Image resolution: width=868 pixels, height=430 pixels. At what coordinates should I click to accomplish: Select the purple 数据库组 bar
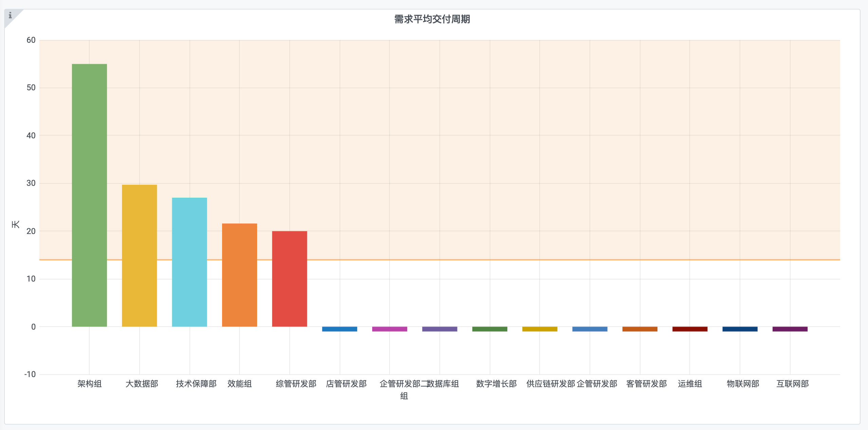[439, 329]
